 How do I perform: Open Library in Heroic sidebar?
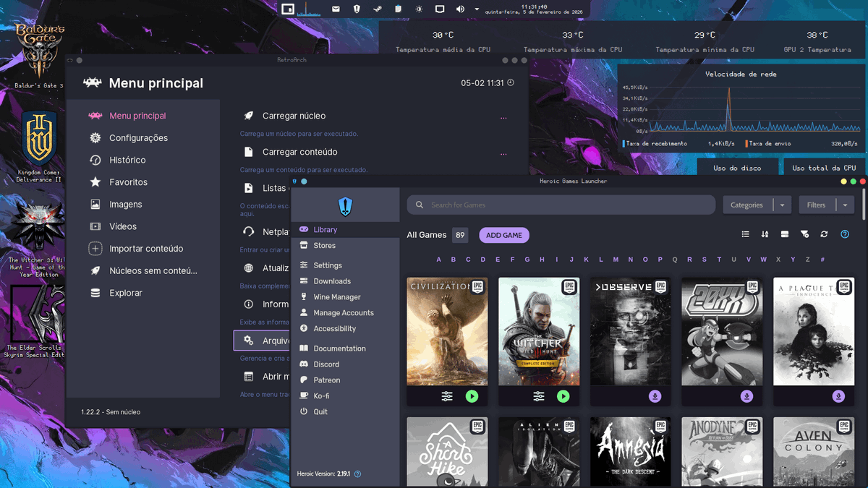[345, 229]
